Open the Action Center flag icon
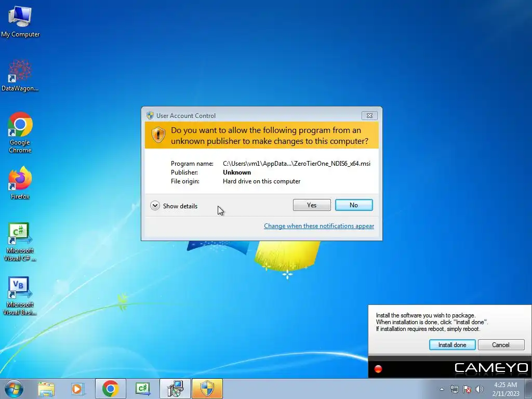This screenshot has width=532, height=399. point(467,389)
